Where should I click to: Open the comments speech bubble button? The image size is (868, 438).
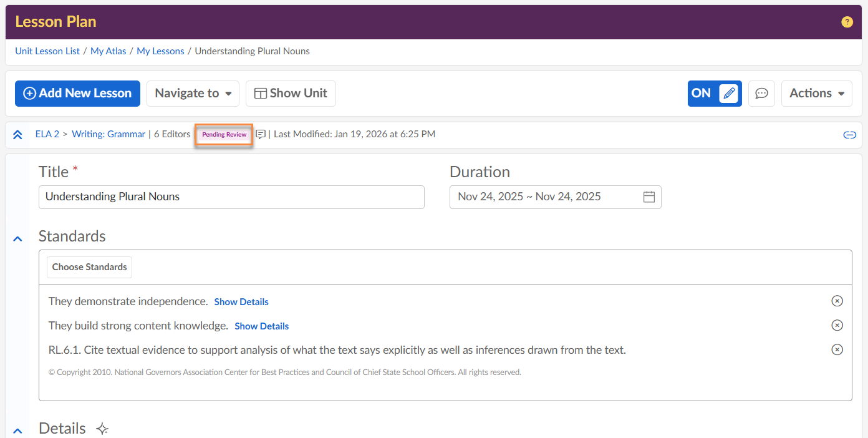[761, 94]
